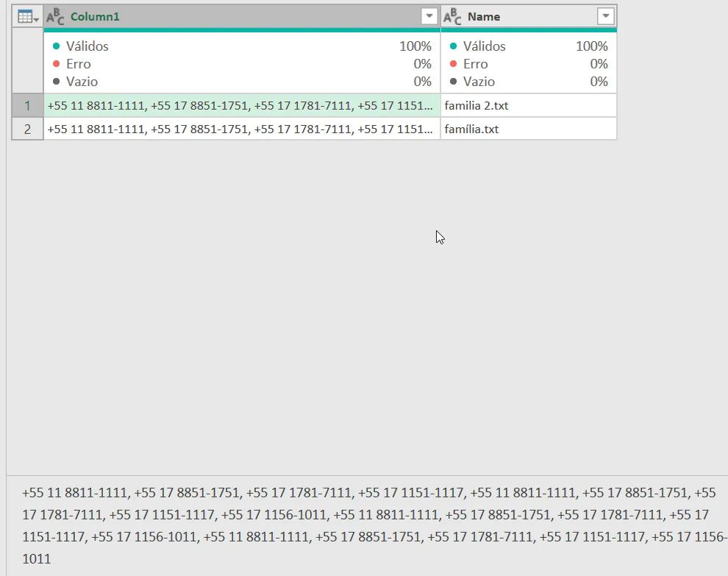728x576 pixels.
Task: Click Válidos quality stat in Name column
Action: pyautogui.click(x=529, y=46)
